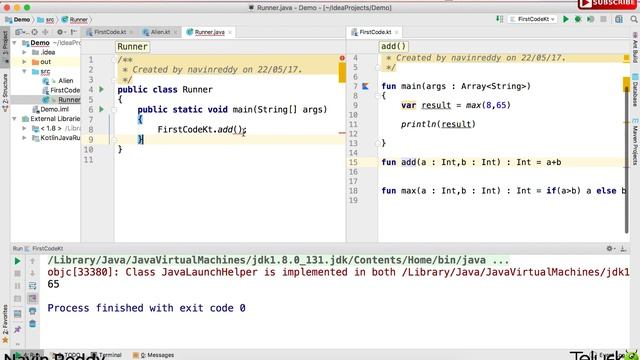
Task: Expand the < 1.8 > JDK library
Action: [x=24, y=128]
